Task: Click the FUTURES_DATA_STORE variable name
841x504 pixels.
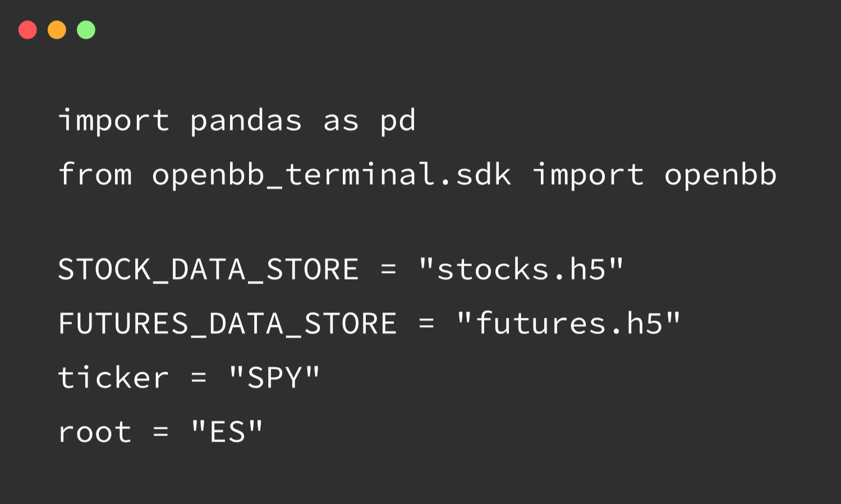Action: (227, 323)
